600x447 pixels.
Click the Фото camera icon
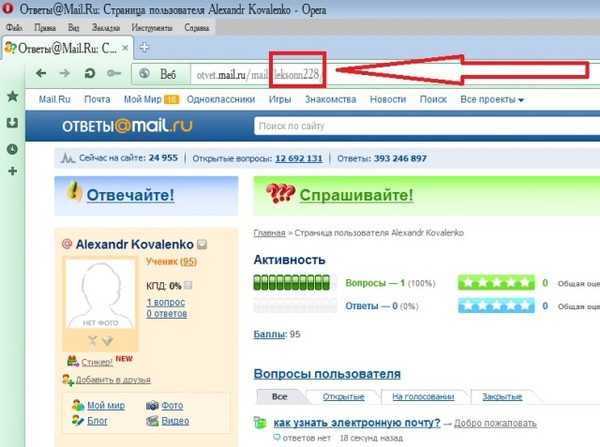pos(152,405)
